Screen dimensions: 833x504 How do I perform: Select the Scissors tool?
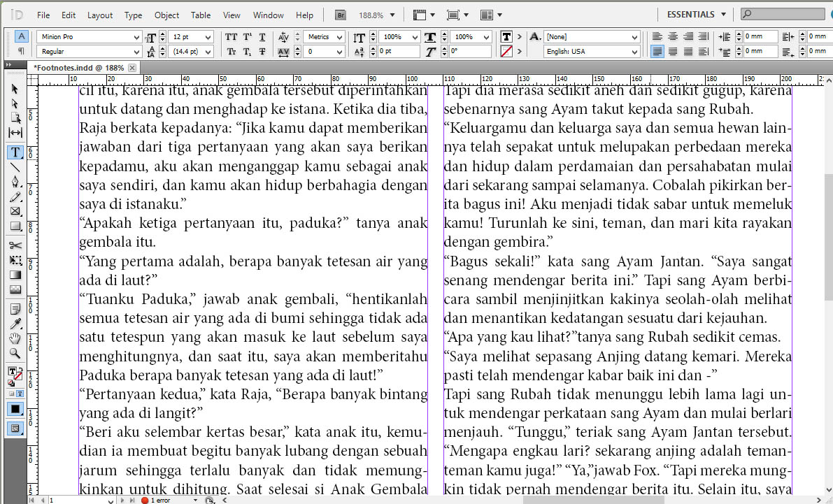pos(15,245)
